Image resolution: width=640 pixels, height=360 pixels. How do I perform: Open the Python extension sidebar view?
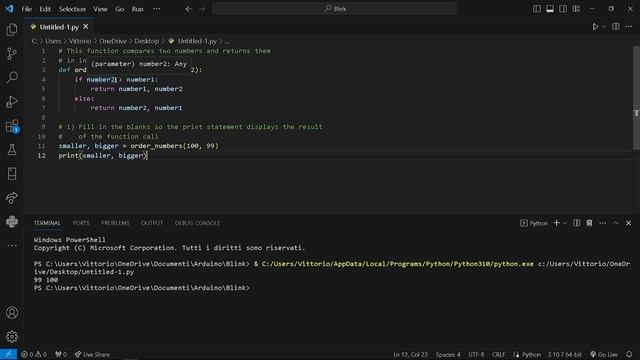point(12,222)
